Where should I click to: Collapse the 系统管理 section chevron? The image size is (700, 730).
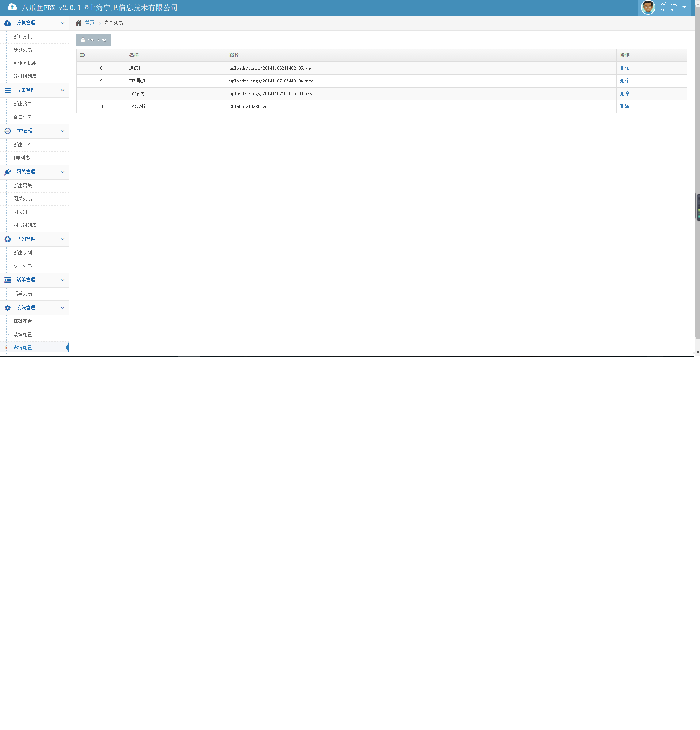pos(62,308)
